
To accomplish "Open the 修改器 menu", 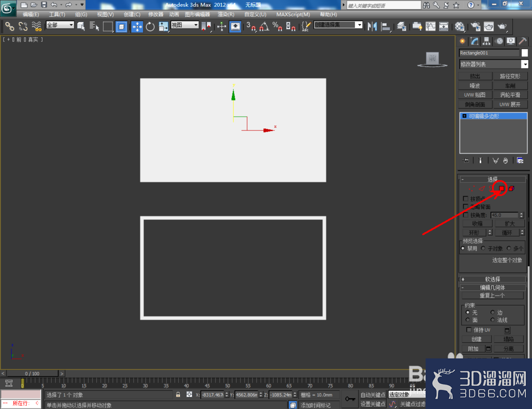I will tap(156, 14).
